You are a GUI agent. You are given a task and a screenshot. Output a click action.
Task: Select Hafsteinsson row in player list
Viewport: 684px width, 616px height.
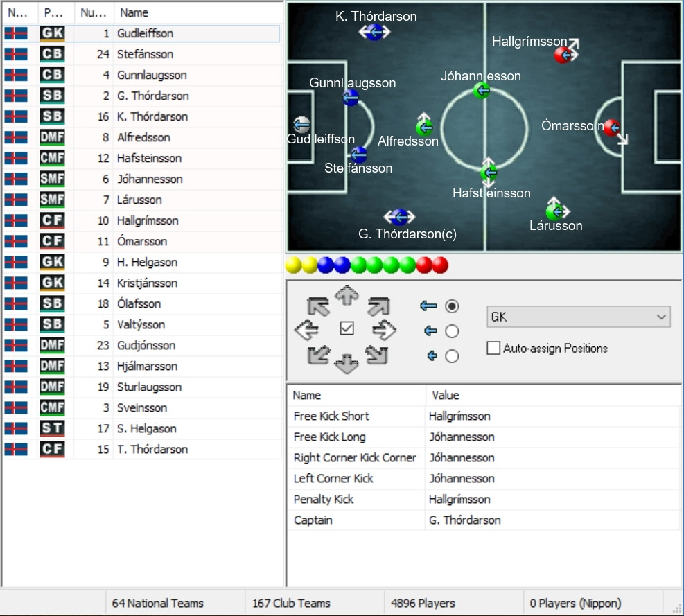pos(141,158)
